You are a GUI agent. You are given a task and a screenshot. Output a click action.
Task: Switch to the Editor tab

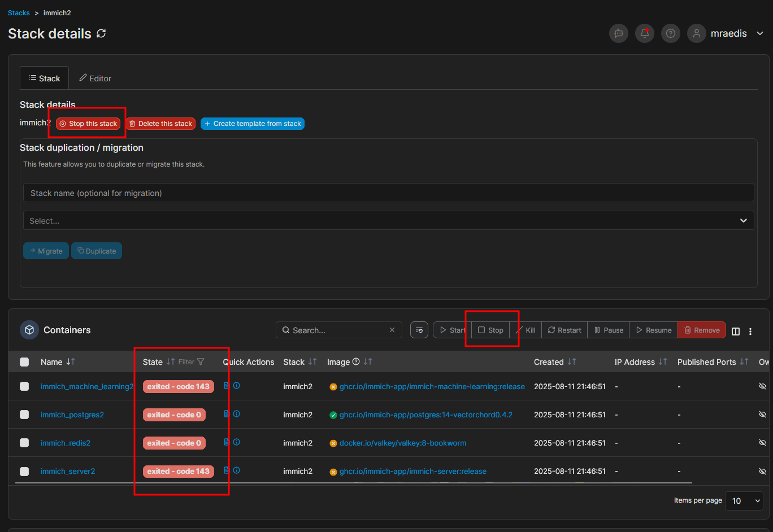(95, 78)
